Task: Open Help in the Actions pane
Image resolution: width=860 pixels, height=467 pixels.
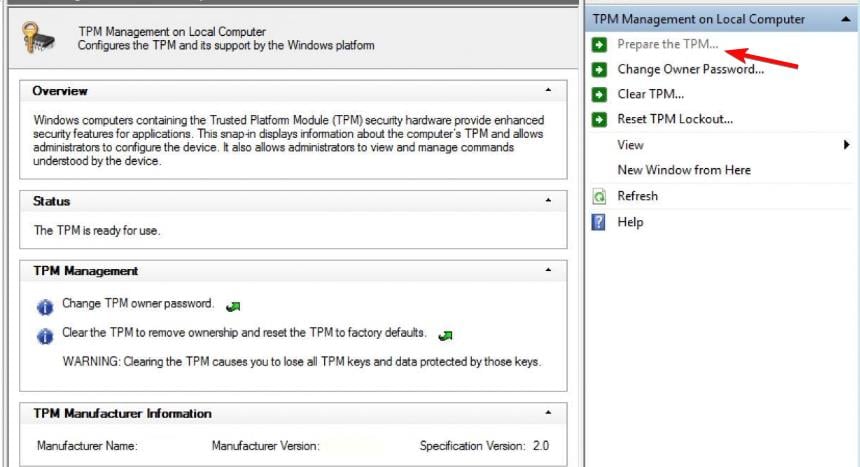Action: pos(630,222)
